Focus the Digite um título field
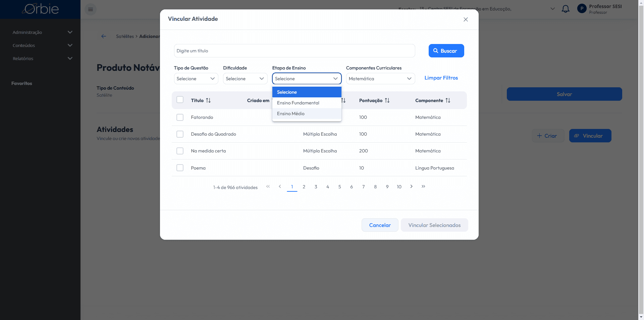 [x=294, y=51]
